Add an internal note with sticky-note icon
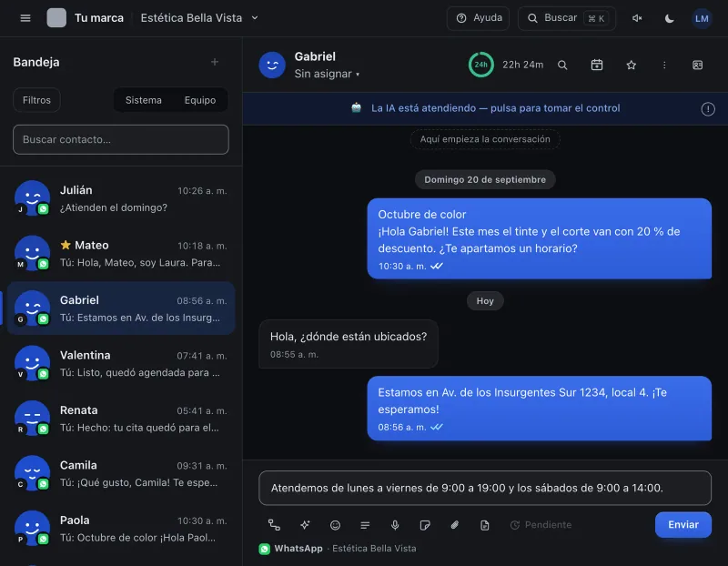This screenshot has width=728, height=566. [x=425, y=525]
